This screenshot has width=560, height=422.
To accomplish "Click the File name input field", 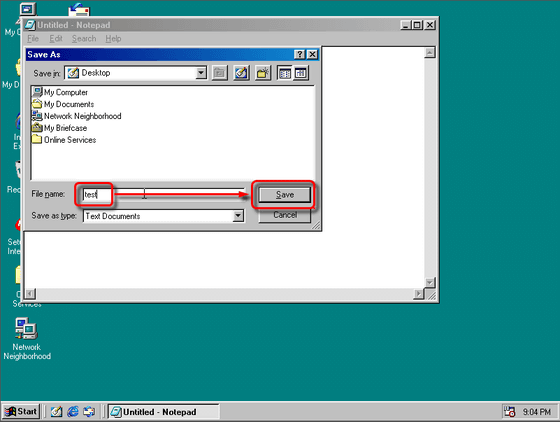I will [164, 194].
